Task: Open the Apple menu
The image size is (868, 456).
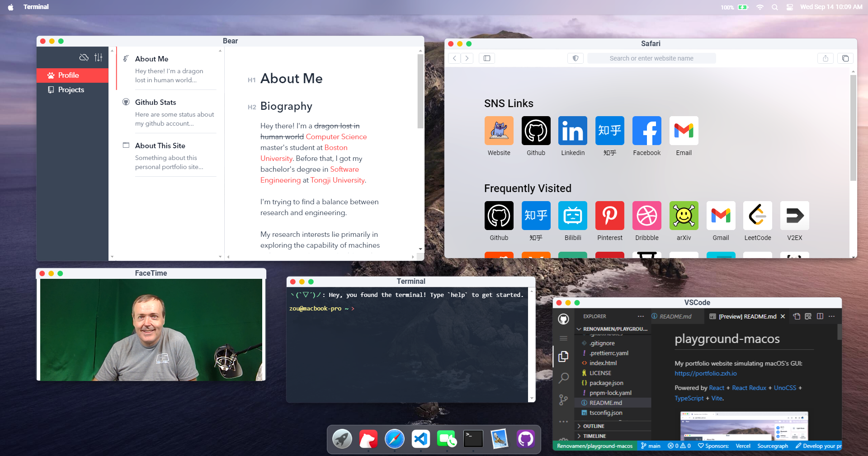Action: point(11,7)
